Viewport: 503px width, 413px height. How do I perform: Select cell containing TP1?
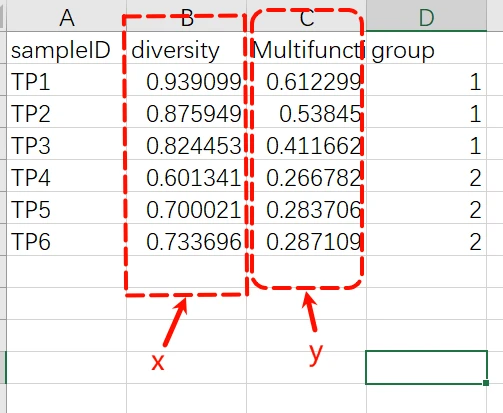[x=67, y=80]
